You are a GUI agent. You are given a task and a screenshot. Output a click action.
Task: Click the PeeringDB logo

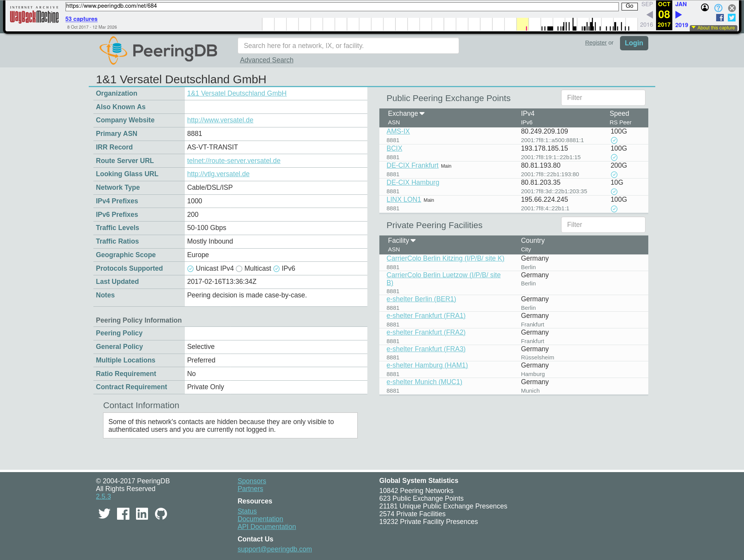[158, 50]
